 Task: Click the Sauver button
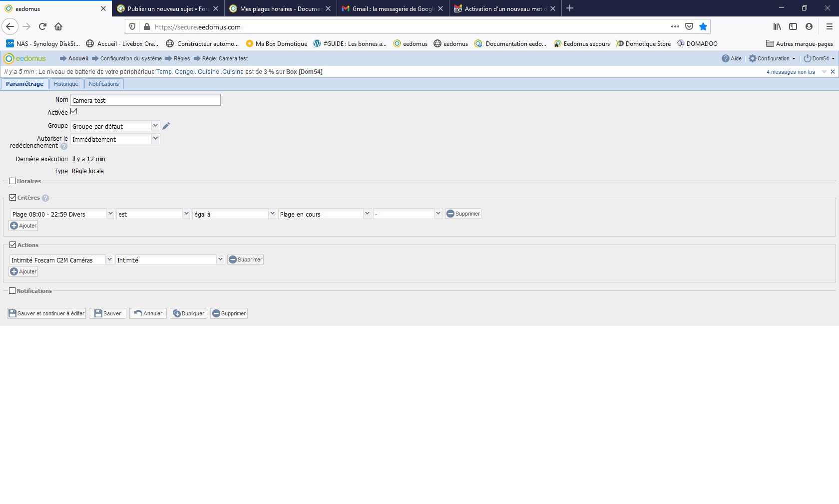107,313
